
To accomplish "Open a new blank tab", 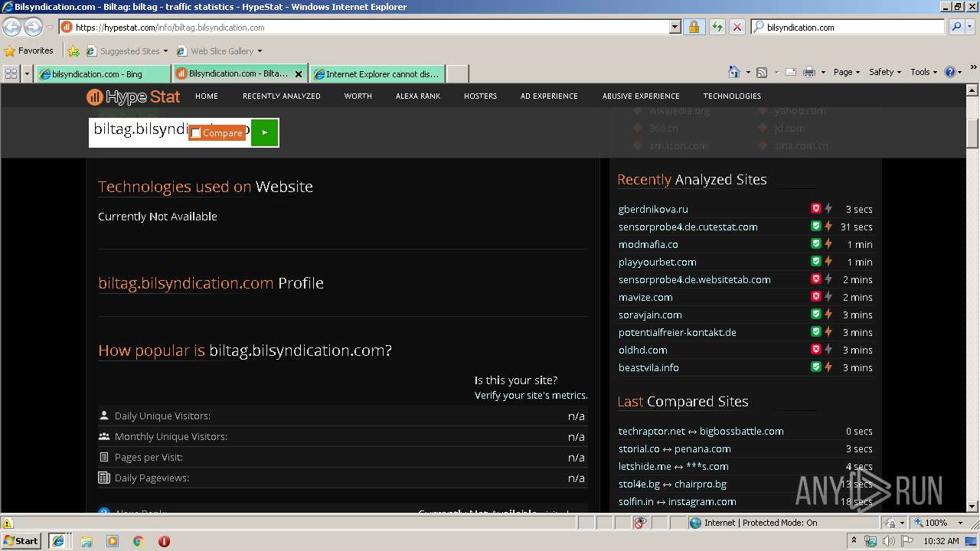I will tap(457, 74).
